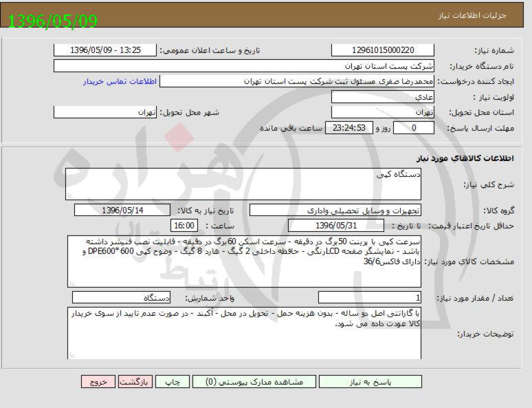Click the 'چاپ' print button
Image resolution: width=532 pixels, height=408 pixels.
173,382
